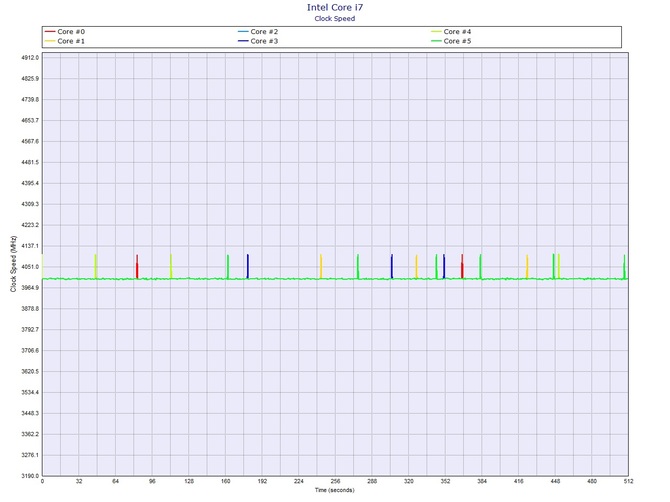This screenshot has width=670, height=502.
Task: Click the green spike at the chart's right end
Action: 624,267
